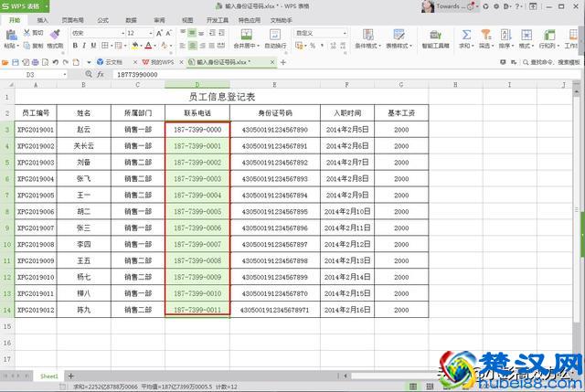Click the Copy (复制) icon
Screen dimensions: 585x392
(x=27, y=46)
